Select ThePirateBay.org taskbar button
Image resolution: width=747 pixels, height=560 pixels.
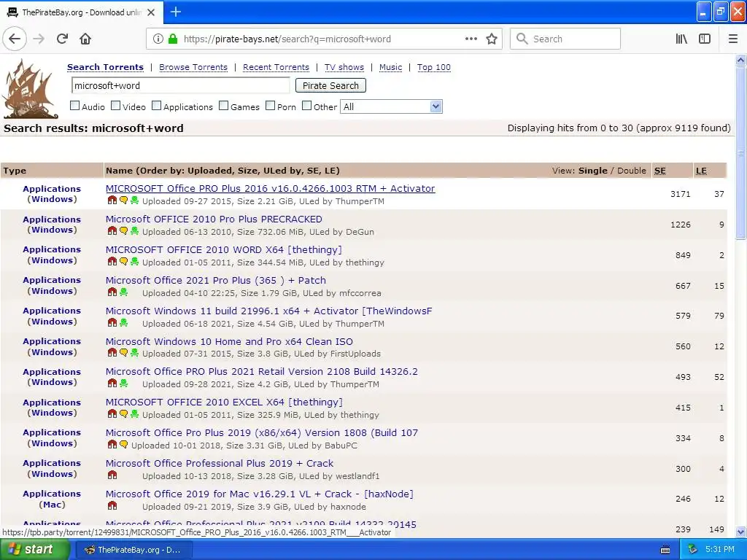(x=133, y=550)
